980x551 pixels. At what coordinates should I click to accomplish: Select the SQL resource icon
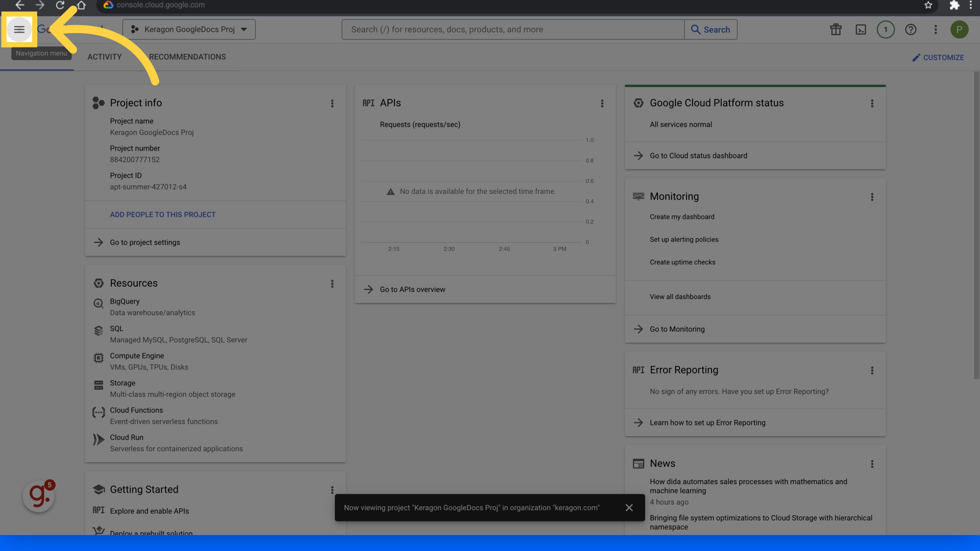coord(99,330)
